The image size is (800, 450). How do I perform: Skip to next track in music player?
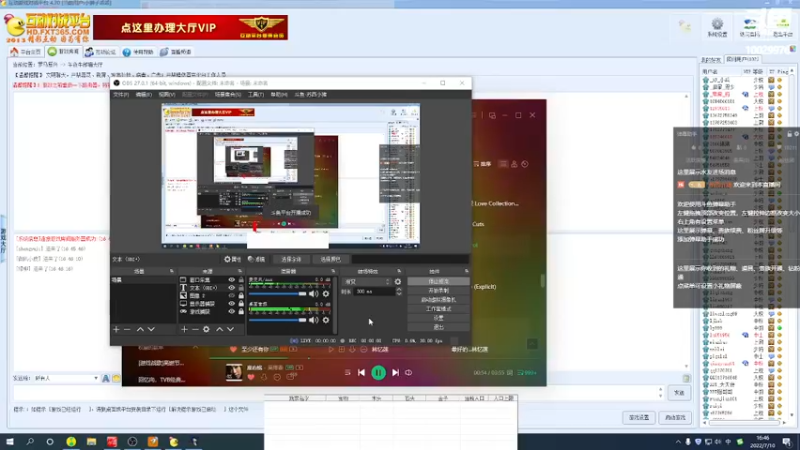pos(395,373)
